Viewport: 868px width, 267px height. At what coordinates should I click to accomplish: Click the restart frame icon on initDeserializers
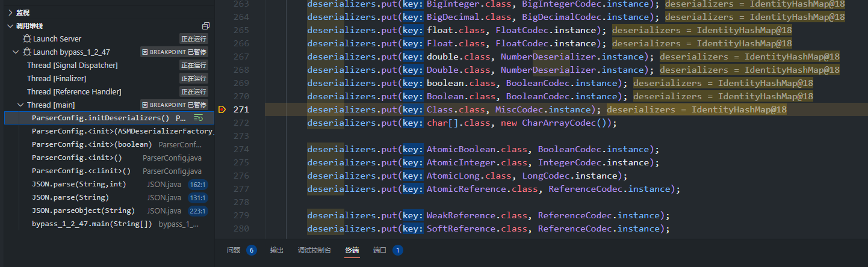(198, 118)
